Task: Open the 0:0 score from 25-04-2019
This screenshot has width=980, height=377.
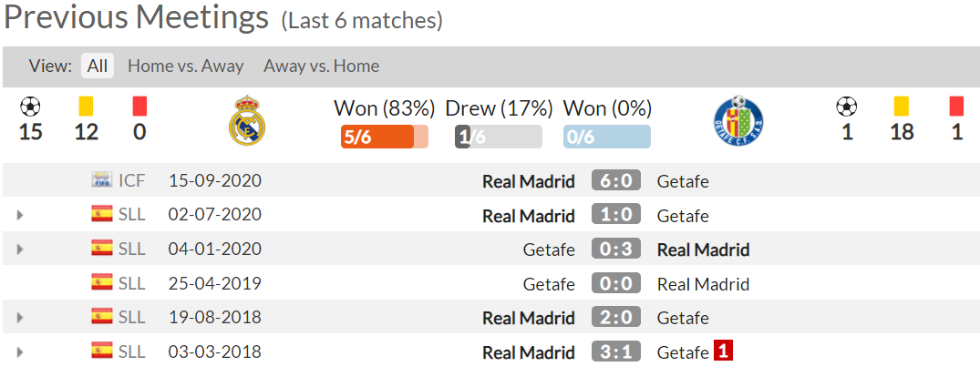Action: click(x=616, y=283)
